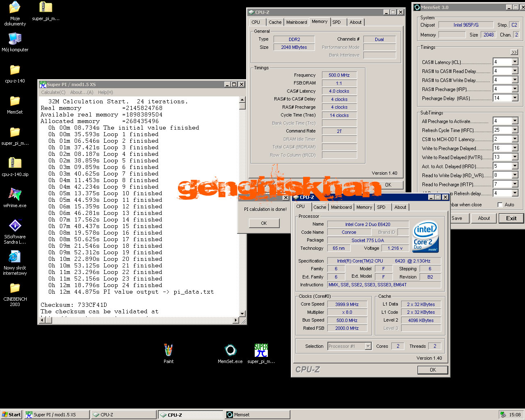The image size is (525, 420).
Task: Open the cpu-z-140.zip archive icon
Action: (15, 167)
